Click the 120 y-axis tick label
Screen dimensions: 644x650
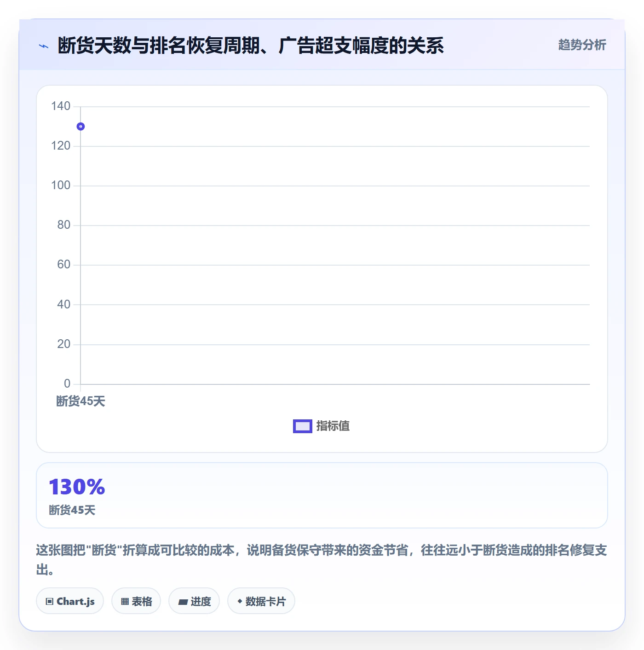coord(61,146)
